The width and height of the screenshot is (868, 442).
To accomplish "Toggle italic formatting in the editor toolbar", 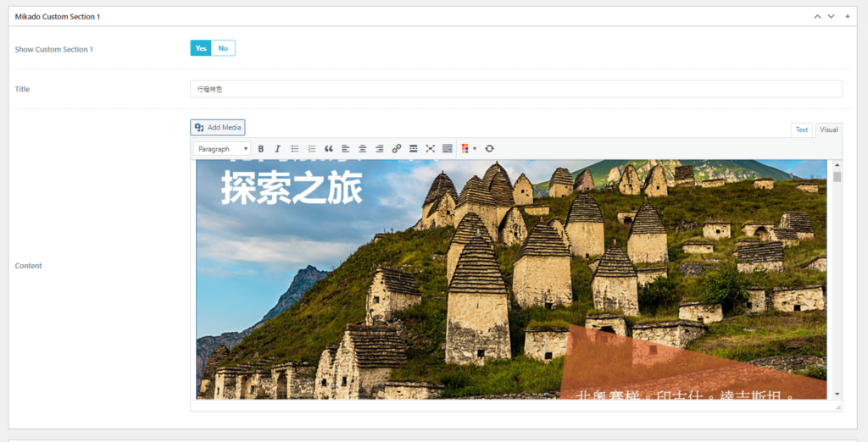I will click(277, 149).
